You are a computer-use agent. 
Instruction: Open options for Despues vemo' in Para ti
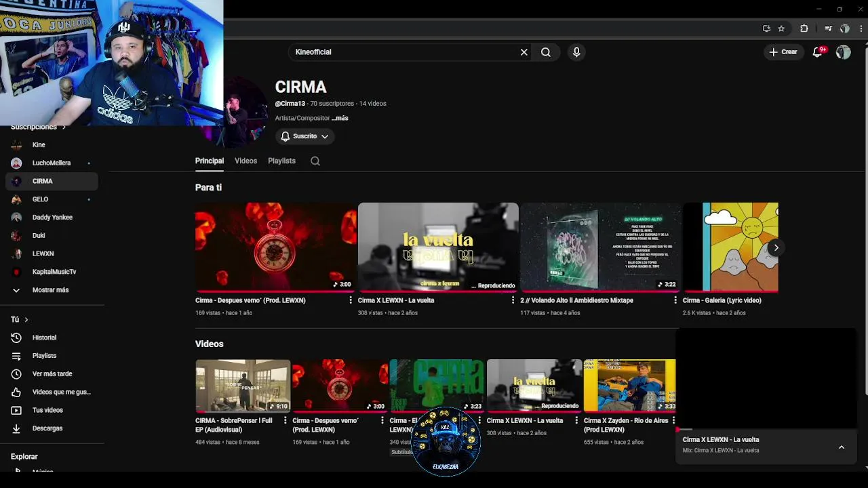coord(351,300)
